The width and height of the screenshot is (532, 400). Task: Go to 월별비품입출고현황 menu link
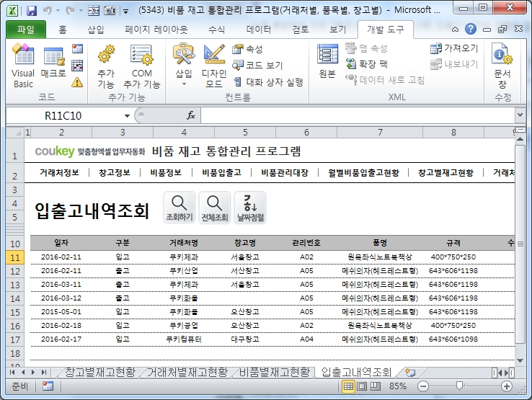tap(363, 173)
